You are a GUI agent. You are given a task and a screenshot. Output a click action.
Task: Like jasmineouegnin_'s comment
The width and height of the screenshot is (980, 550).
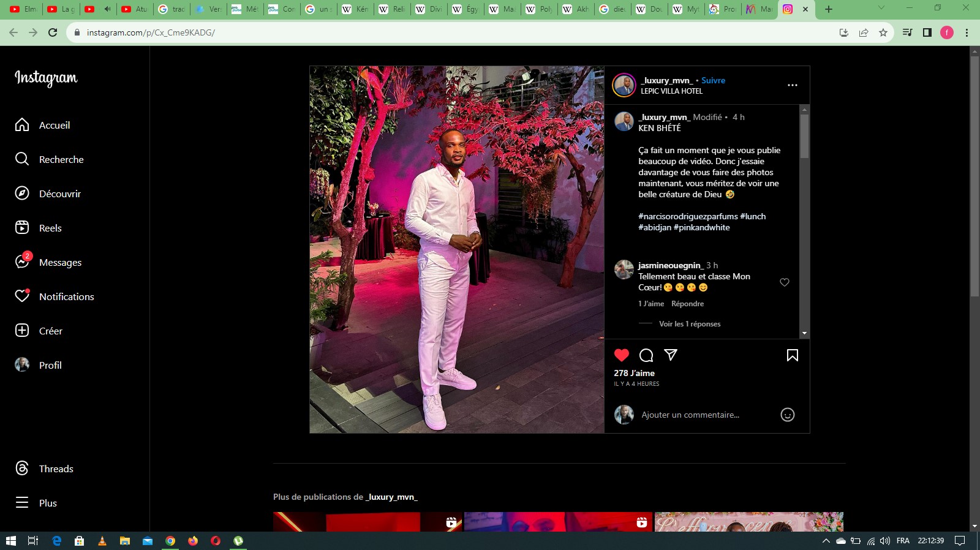pos(784,282)
